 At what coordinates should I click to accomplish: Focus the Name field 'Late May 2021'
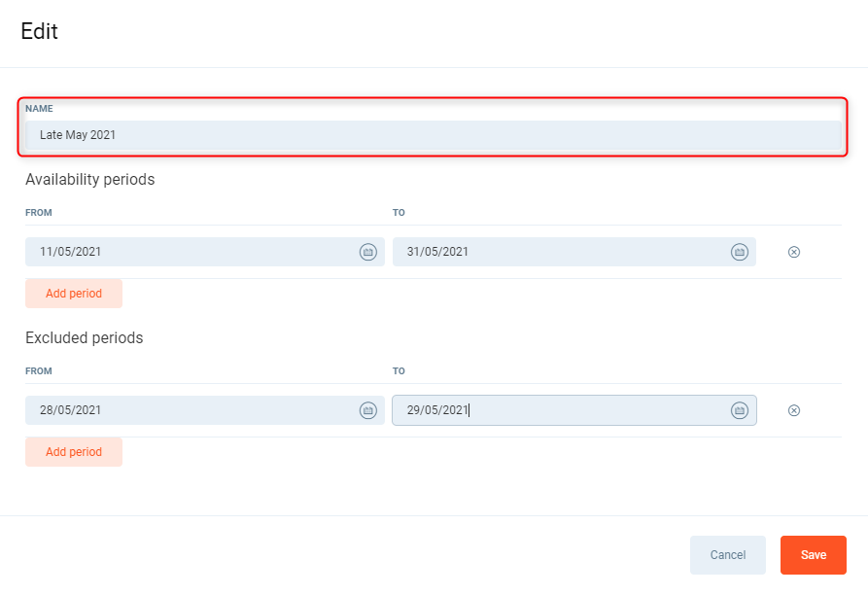433,135
